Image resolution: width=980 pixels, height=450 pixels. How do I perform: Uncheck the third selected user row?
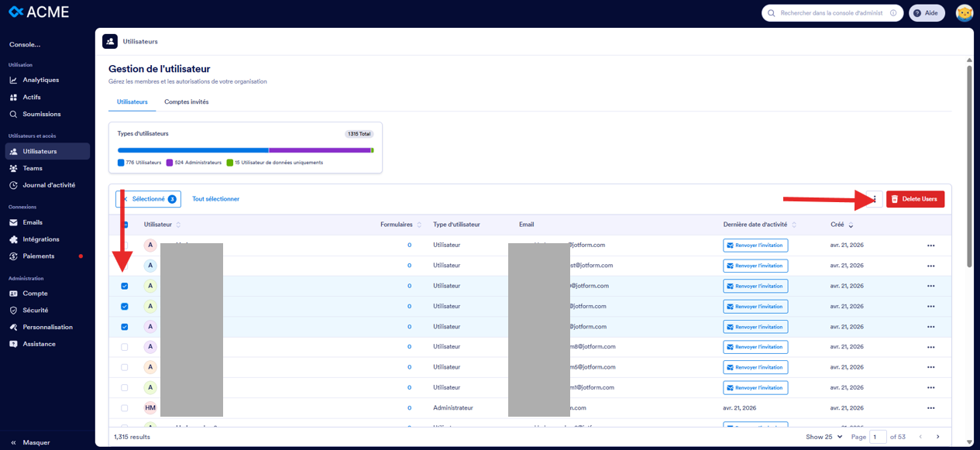[124, 326]
